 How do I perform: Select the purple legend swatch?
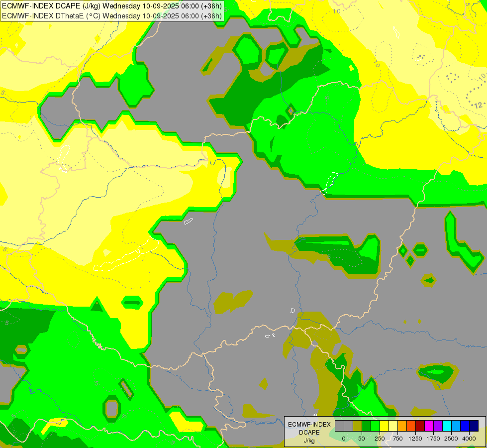[438, 426]
